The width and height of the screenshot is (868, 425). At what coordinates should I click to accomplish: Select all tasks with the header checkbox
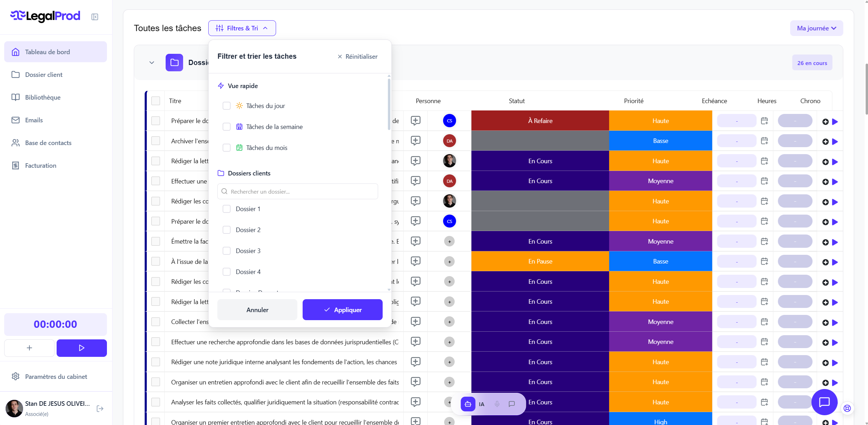pos(156,101)
